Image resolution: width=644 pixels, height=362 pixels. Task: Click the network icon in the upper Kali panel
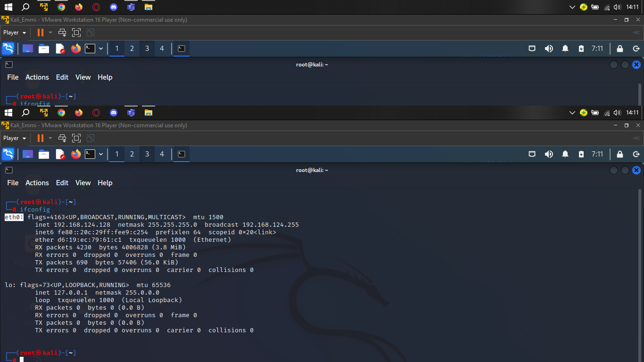[x=532, y=49]
